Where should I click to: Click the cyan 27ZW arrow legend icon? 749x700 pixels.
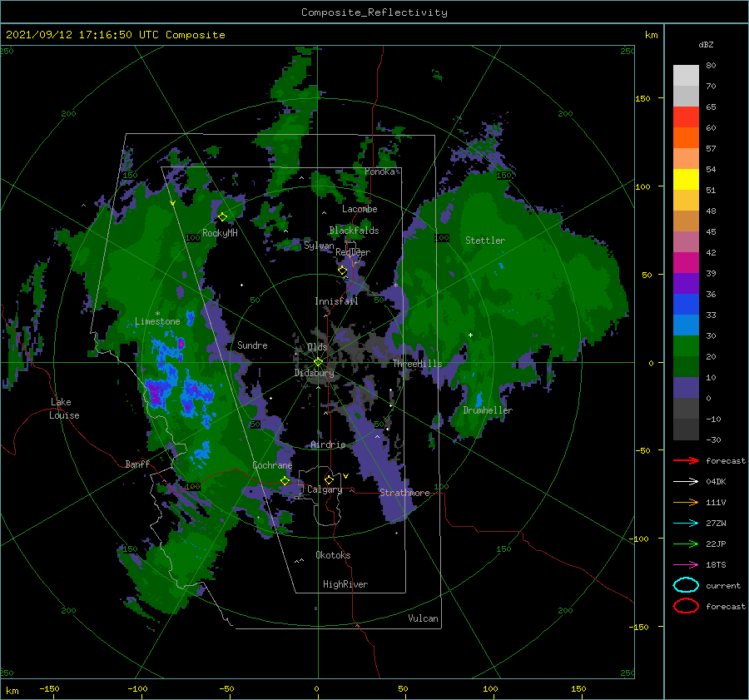coord(686,524)
